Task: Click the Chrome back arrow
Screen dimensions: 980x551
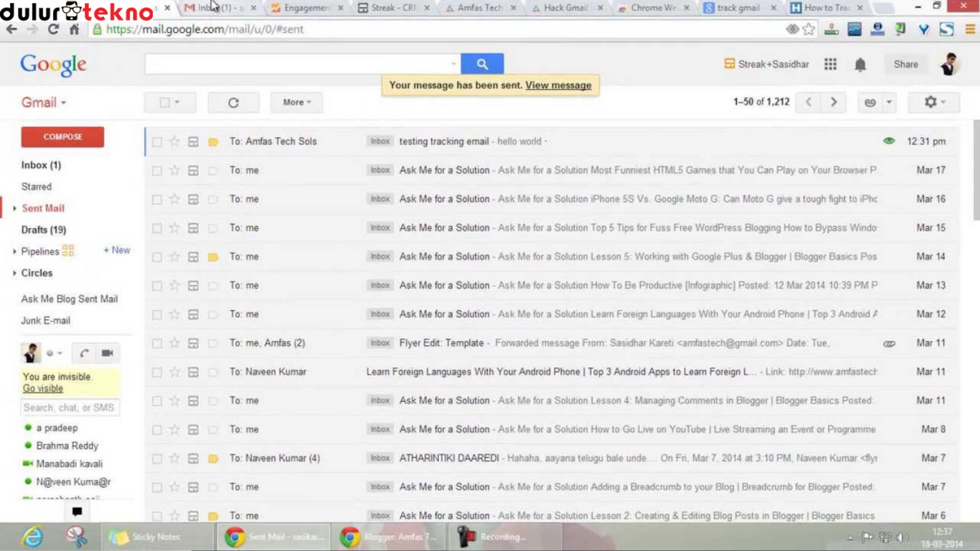Action: click(x=11, y=29)
